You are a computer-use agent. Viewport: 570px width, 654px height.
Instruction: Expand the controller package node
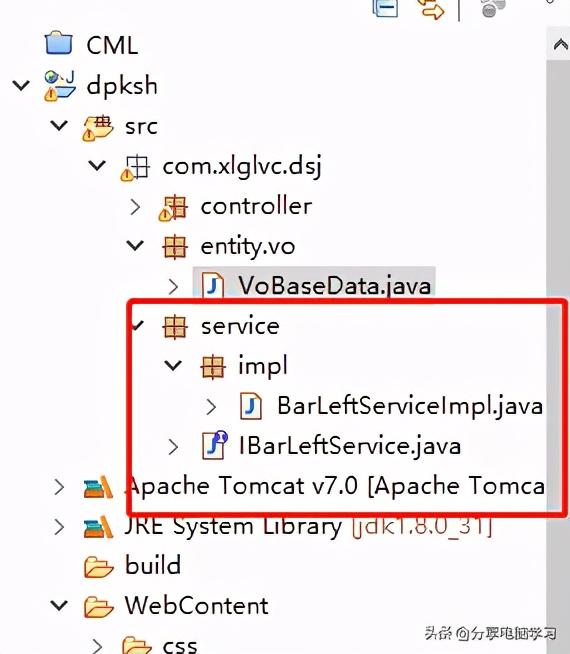pyautogui.click(x=135, y=206)
